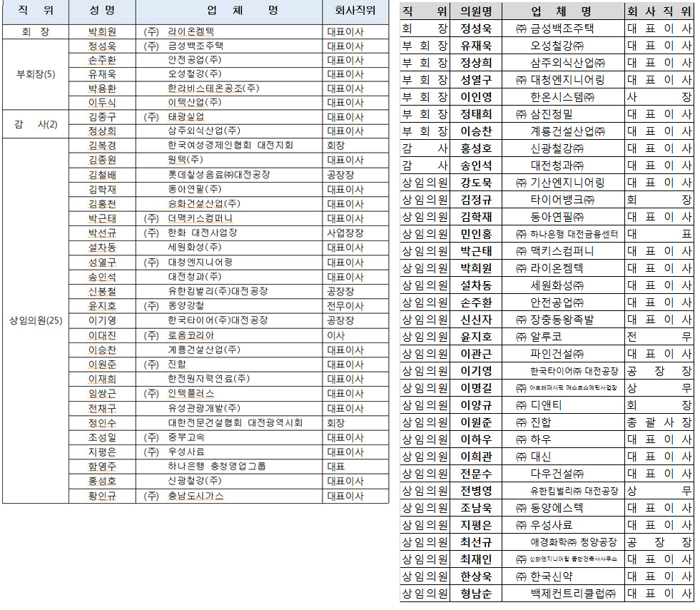Select company '타이어뱅크㈜'
The height and width of the screenshot is (610, 700).
(x=562, y=200)
